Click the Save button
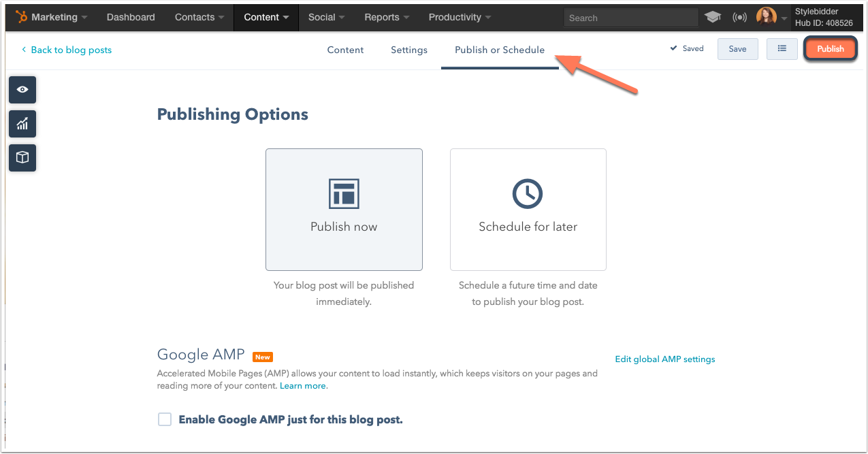 pyautogui.click(x=737, y=49)
